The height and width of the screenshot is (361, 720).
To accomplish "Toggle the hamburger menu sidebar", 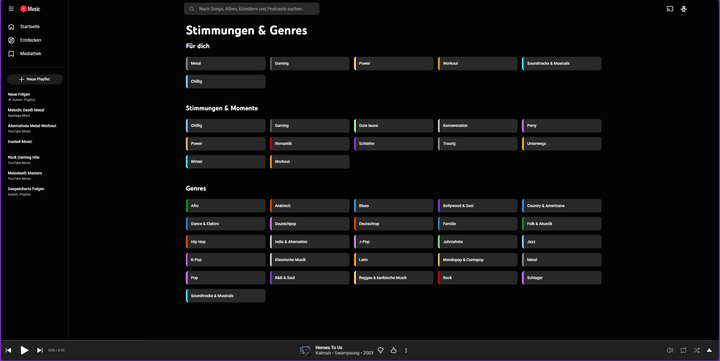I will [x=11, y=9].
